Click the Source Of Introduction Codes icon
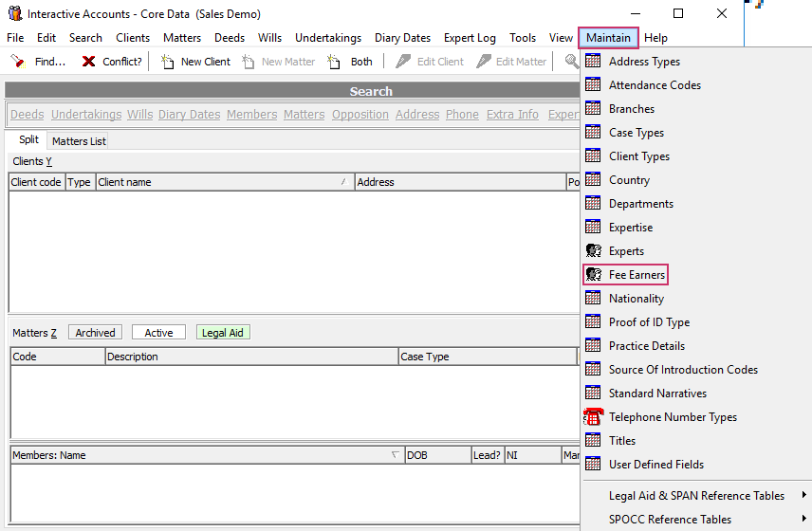812x531 pixels. [593, 369]
